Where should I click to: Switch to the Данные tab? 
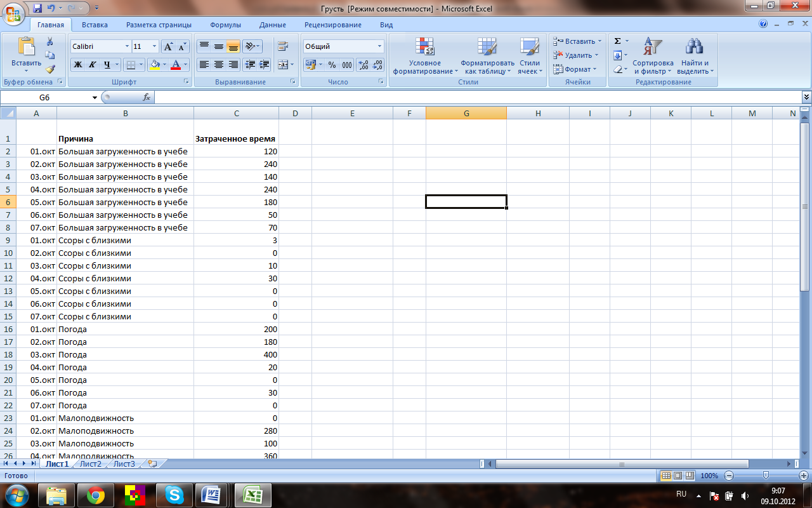click(x=273, y=25)
